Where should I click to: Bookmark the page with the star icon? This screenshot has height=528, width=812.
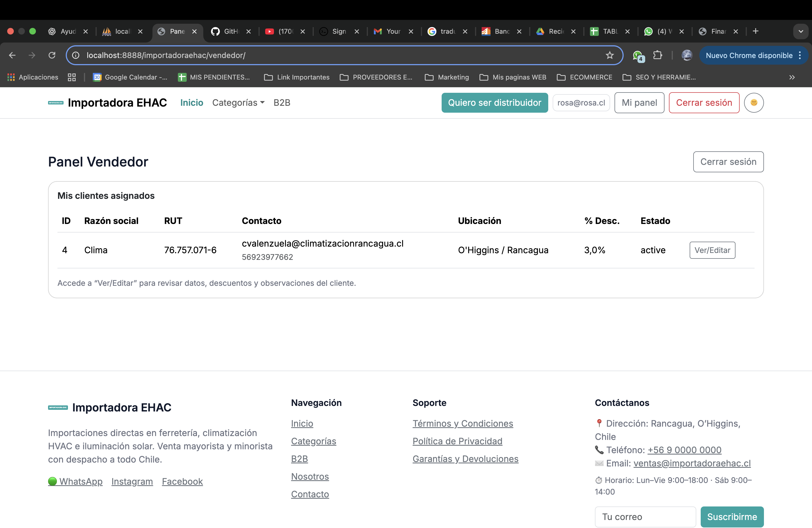coord(609,55)
